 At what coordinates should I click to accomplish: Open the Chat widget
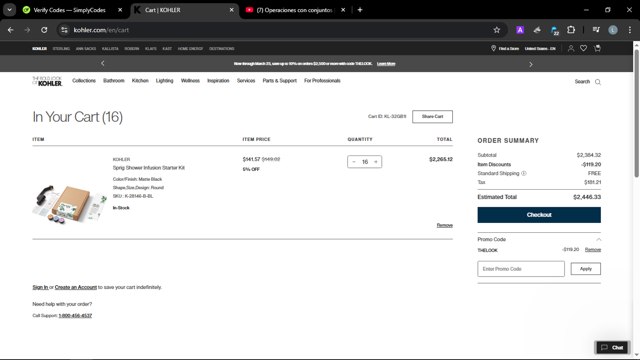(612, 347)
